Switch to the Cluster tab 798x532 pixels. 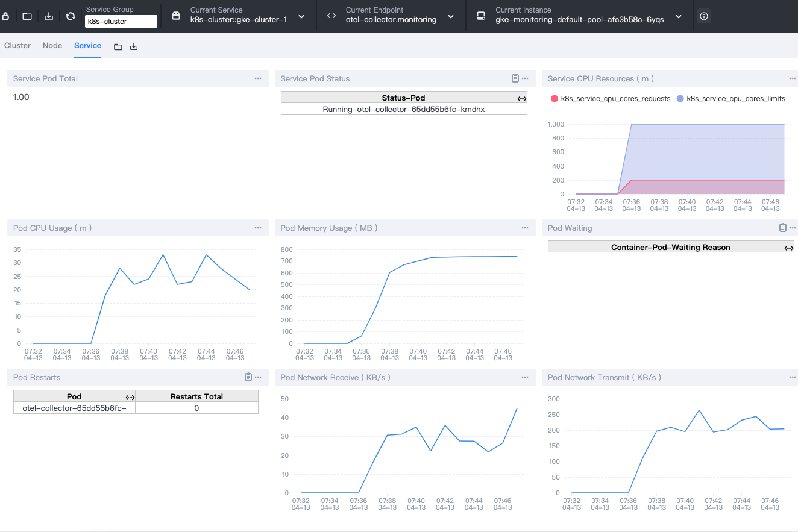[x=17, y=46]
